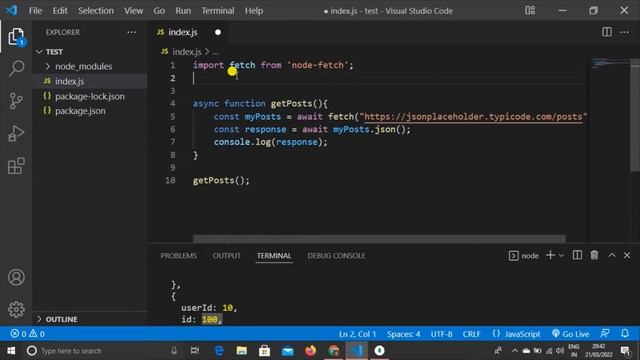Open the Windows Start button
This screenshot has width=640, height=360.
(x=11, y=351)
